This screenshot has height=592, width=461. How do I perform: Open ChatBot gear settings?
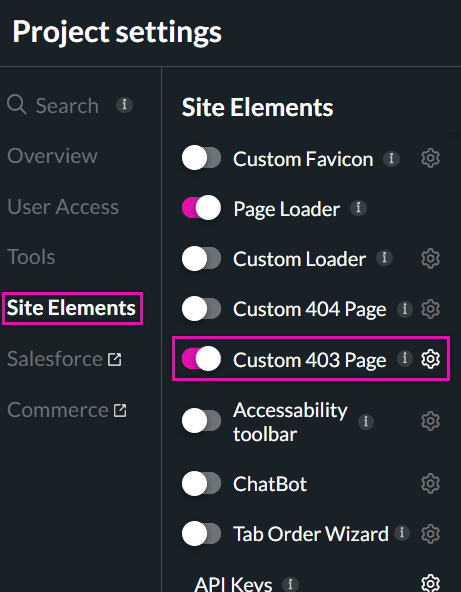point(430,484)
